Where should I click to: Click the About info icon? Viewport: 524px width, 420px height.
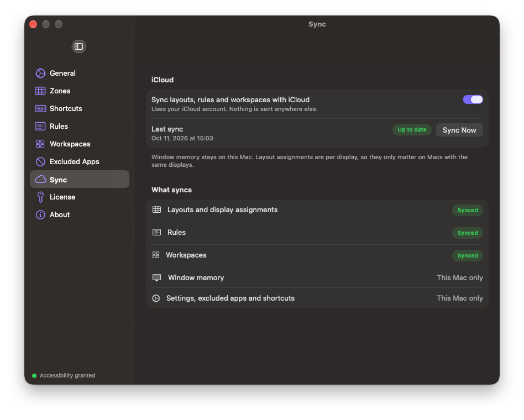click(x=40, y=215)
